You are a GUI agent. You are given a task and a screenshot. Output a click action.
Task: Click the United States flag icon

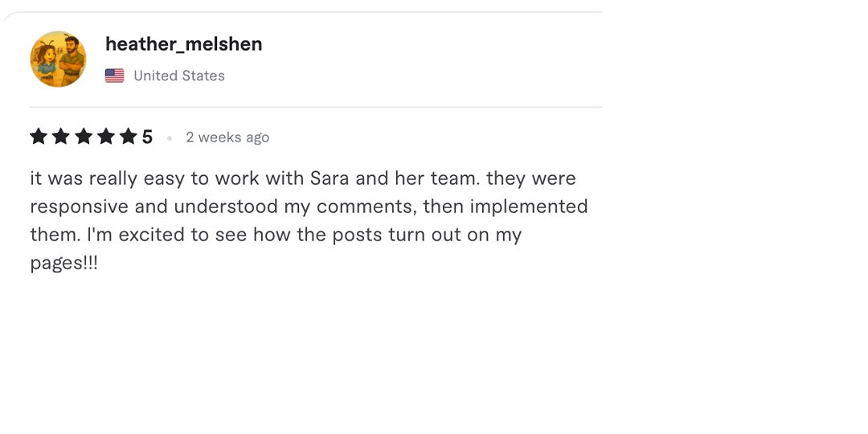(x=115, y=76)
